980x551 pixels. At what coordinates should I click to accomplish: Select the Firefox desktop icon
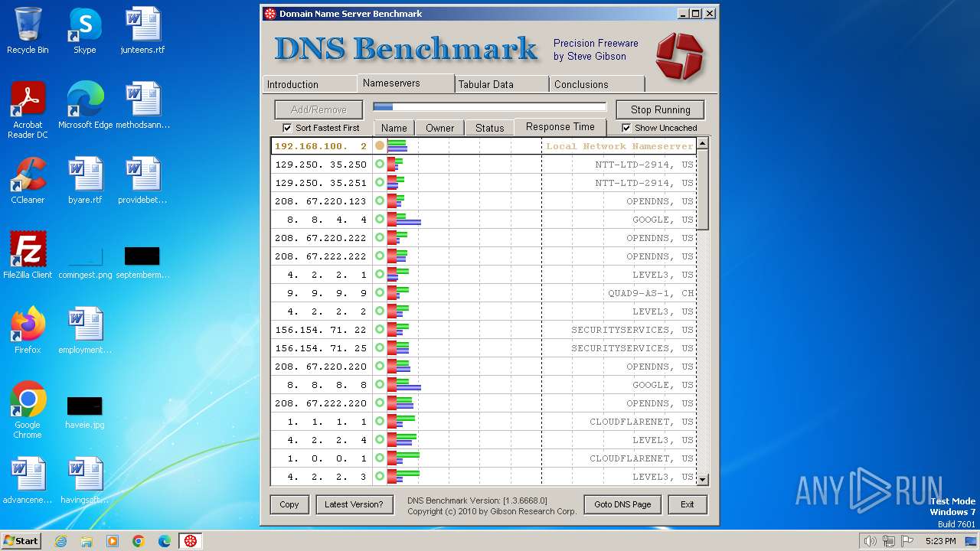click(28, 331)
